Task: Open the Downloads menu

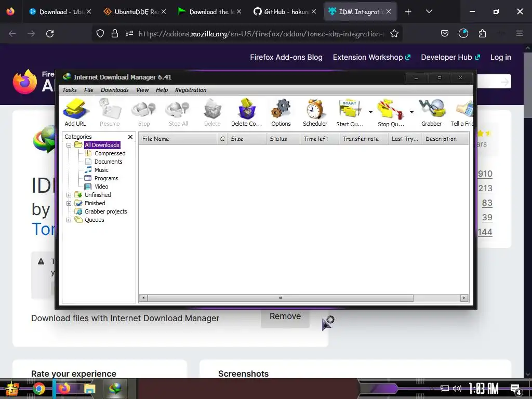Action: 115,90
